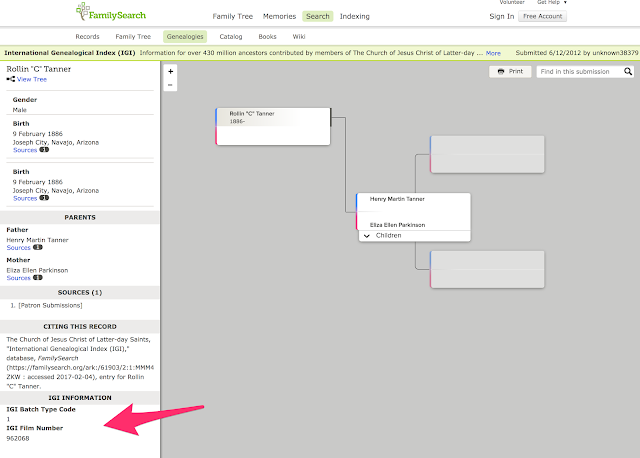
Task: Click the FamilySearch tree logo
Action: 111,12
